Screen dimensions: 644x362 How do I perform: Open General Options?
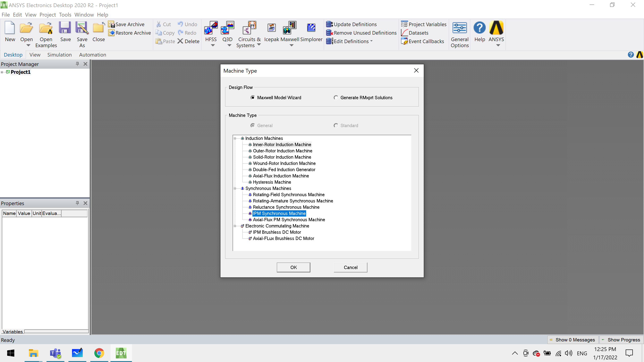[x=460, y=34]
